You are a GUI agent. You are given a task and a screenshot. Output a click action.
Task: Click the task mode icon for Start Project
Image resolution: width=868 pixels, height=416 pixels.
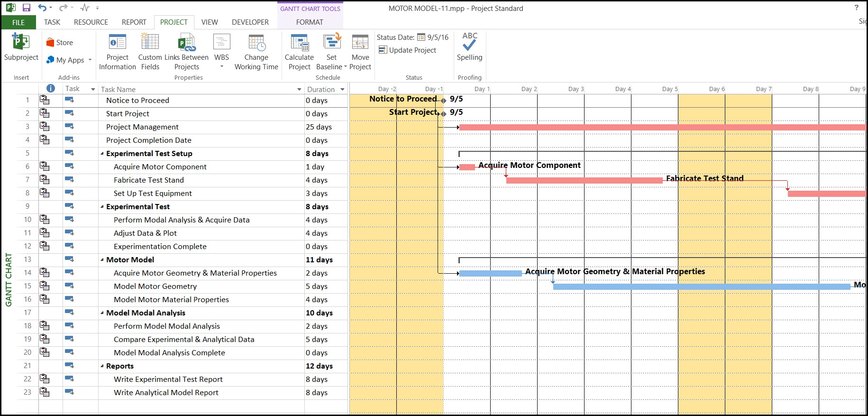[69, 113]
